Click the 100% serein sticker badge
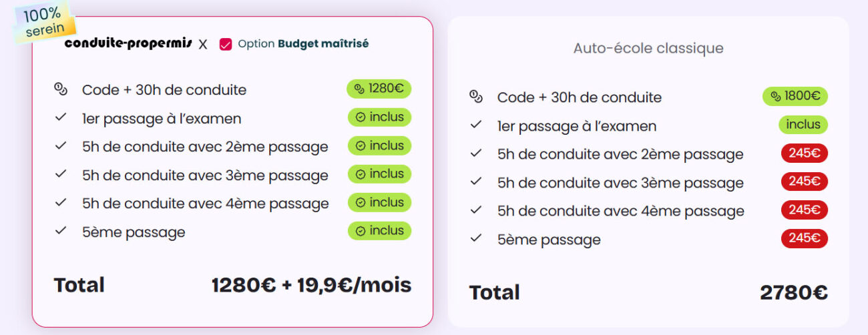868x335 pixels. 45,21
